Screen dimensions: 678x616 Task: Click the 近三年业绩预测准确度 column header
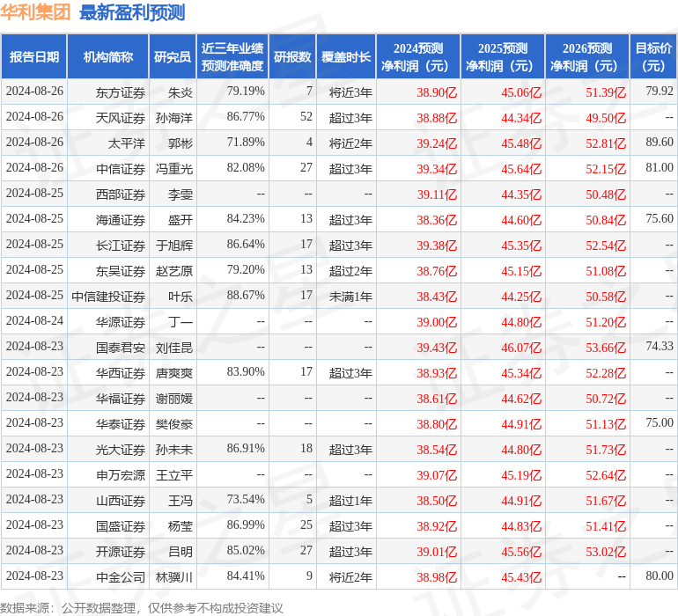pyautogui.click(x=232, y=57)
